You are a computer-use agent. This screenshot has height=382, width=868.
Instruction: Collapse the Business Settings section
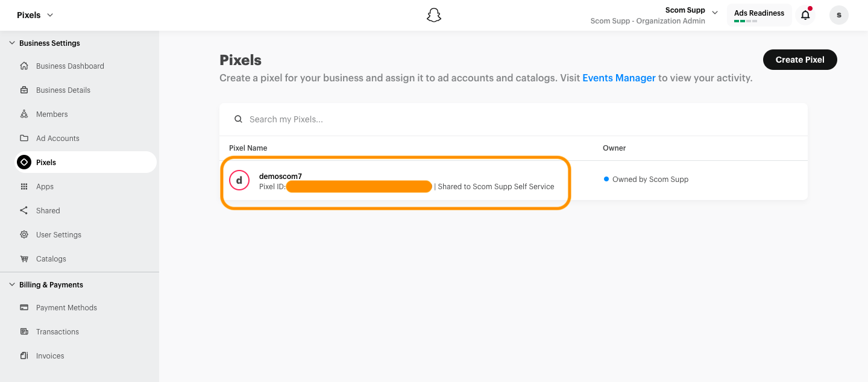pyautogui.click(x=12, y=43)
